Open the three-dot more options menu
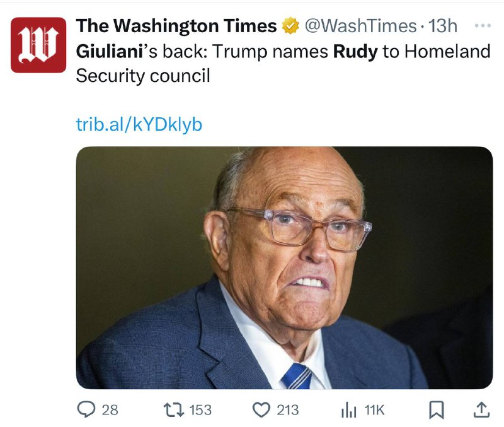504x427 pixels. coord(483,25)
